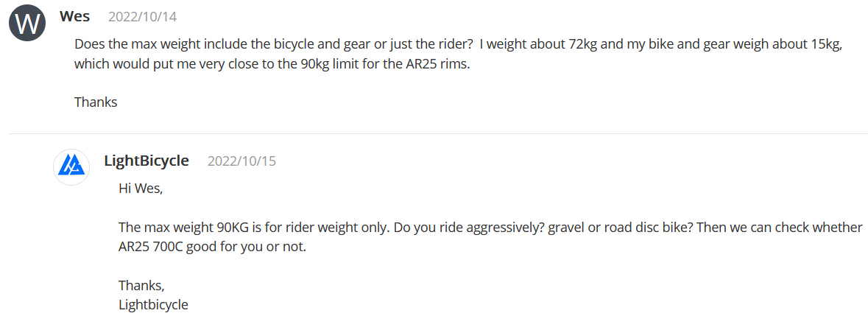Open the LightBicycle username profile

(x=147, y=161)
